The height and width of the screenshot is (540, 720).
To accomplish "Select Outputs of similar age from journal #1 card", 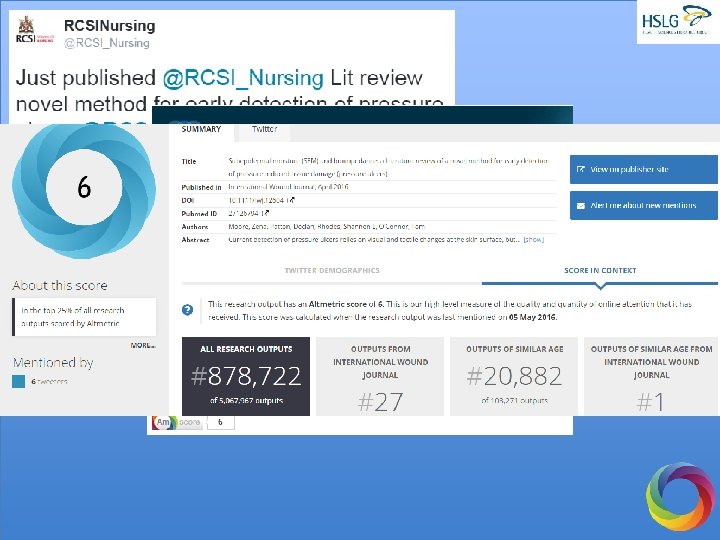I will [651, 377].
